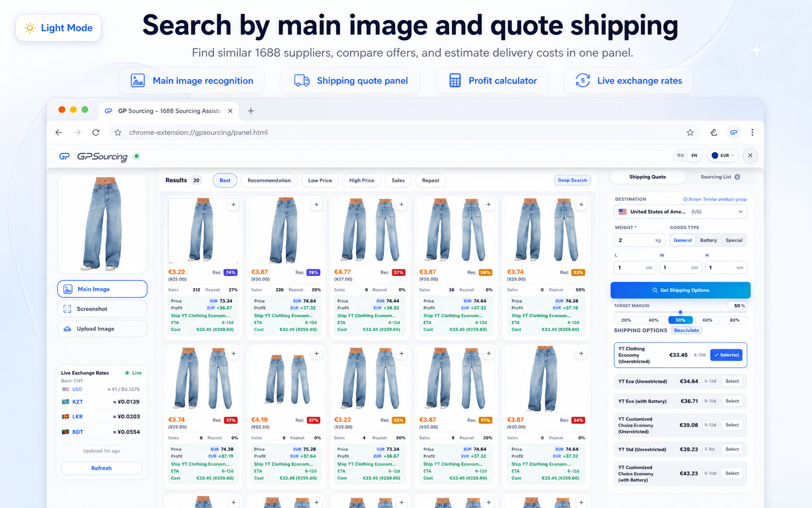Click the Shipping quote panel truck icon

pos(302,80)
